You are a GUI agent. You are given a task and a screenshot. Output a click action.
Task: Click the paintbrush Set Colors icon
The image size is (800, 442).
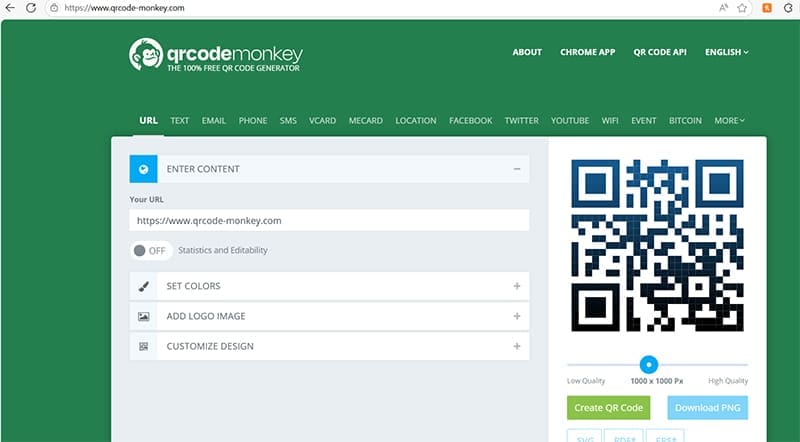(143, 286)
